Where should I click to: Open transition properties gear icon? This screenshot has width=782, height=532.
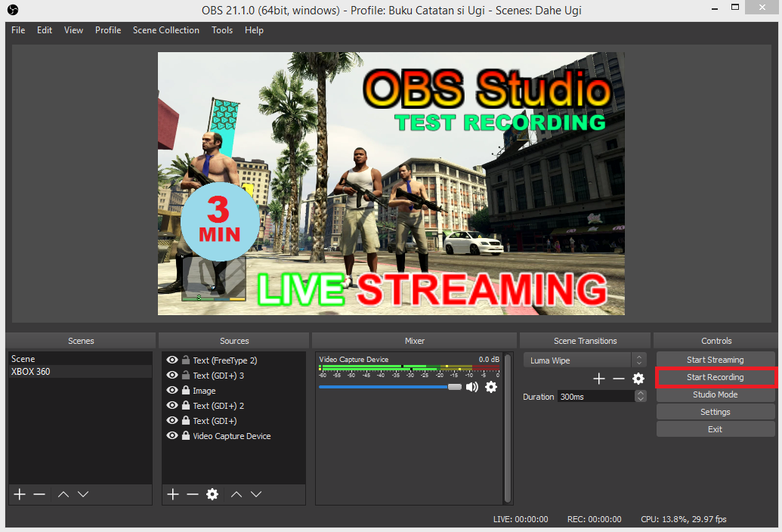pos(638,379)
